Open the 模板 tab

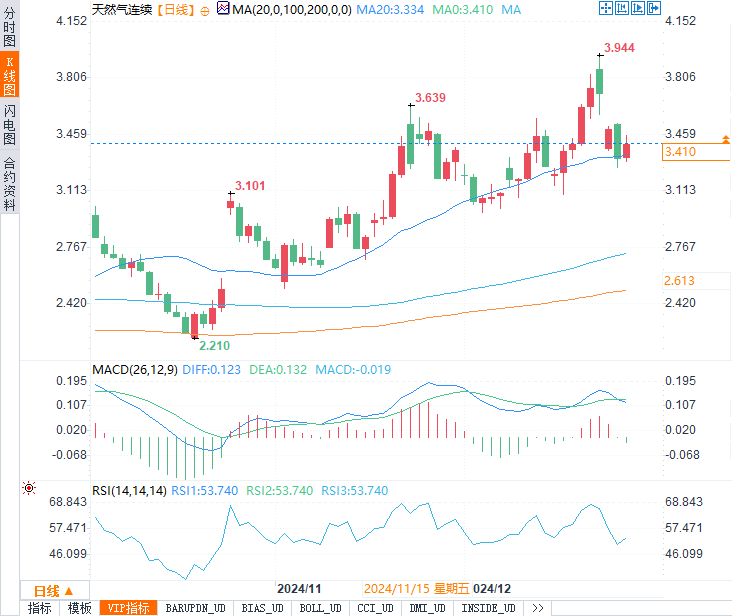coord(79,608)
